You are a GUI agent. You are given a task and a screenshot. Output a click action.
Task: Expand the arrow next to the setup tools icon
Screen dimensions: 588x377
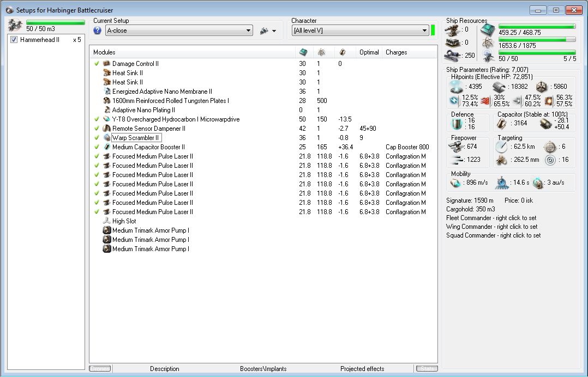(x=274, y=31)
